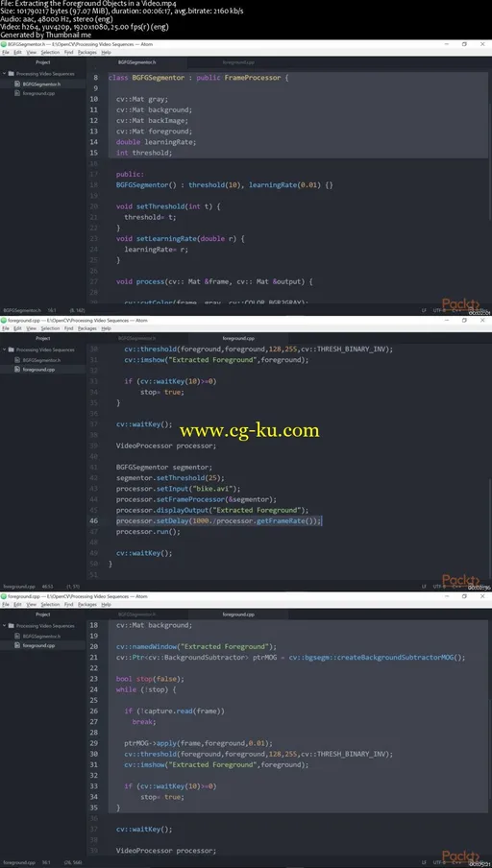Click the BGFGSegmentor.h file name in the top frame status bar
Viewport: 492px width, 868px height.
21,311
